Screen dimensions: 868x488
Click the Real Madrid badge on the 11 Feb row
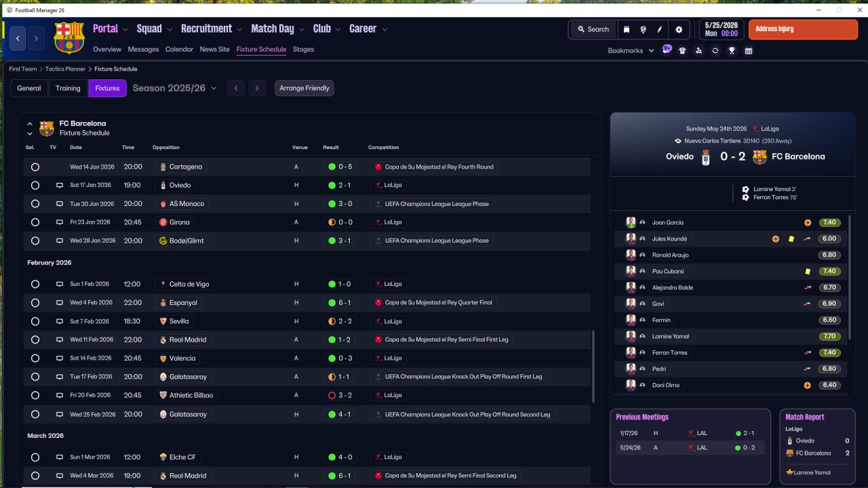point(163,340)
